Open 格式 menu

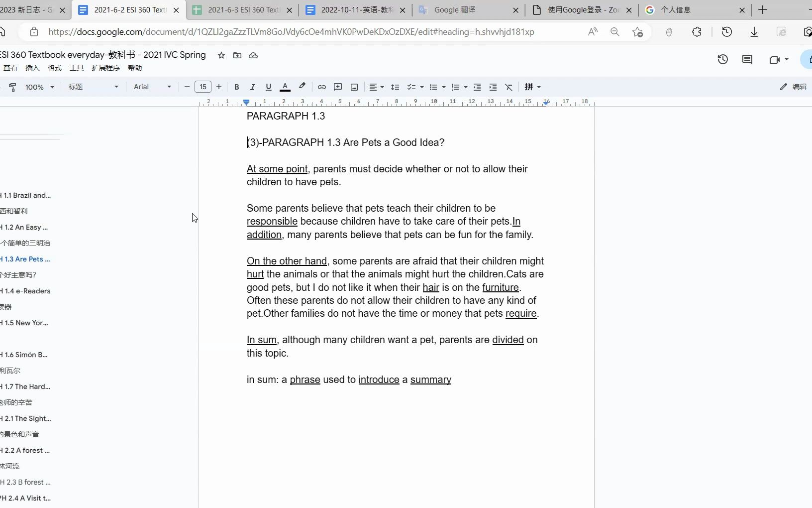[55, 68]
